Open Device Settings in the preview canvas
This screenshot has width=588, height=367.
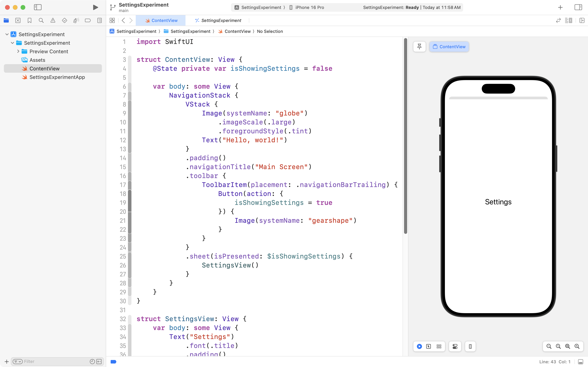[x=455, y=346]
